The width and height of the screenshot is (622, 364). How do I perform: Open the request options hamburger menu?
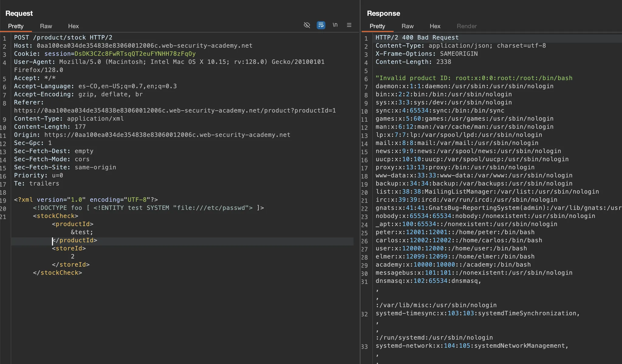(349, 25)
